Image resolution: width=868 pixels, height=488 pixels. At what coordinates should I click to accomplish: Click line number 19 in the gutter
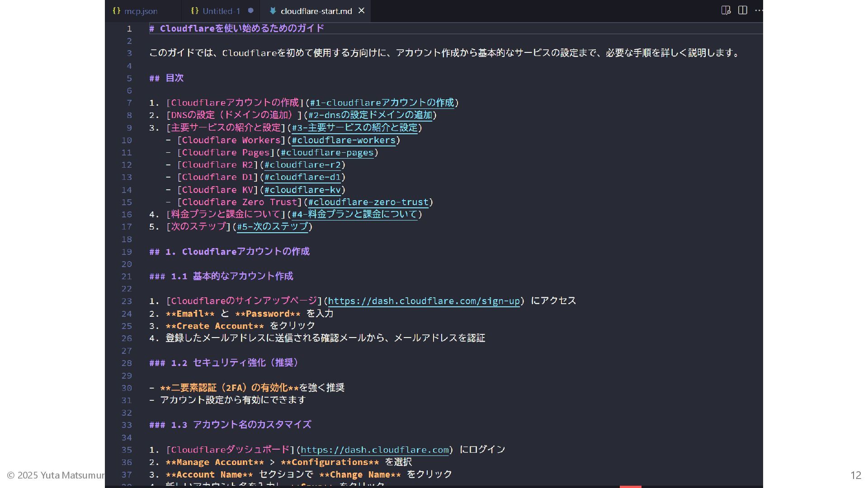(x=127, y=252)
